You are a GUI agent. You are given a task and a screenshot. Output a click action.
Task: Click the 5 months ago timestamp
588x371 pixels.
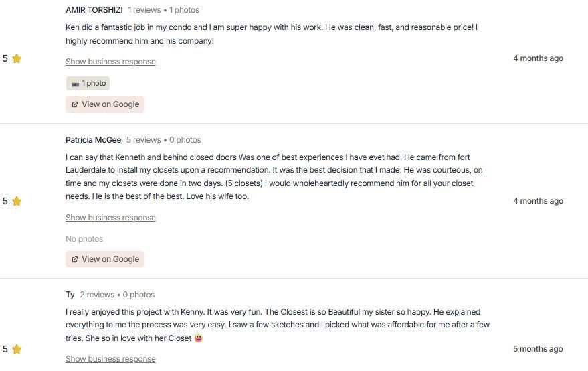click(x=538, y=349)
